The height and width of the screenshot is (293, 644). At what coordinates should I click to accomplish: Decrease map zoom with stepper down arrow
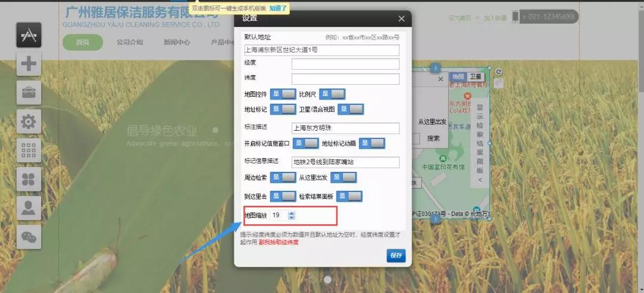tap(291, 217)
